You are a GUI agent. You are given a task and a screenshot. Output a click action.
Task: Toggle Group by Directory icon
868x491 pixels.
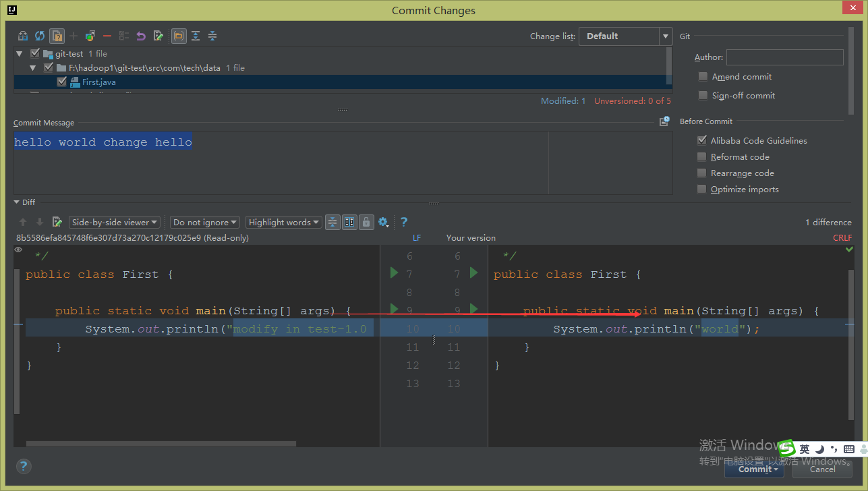pyautogui.click(x=179, y=36)
